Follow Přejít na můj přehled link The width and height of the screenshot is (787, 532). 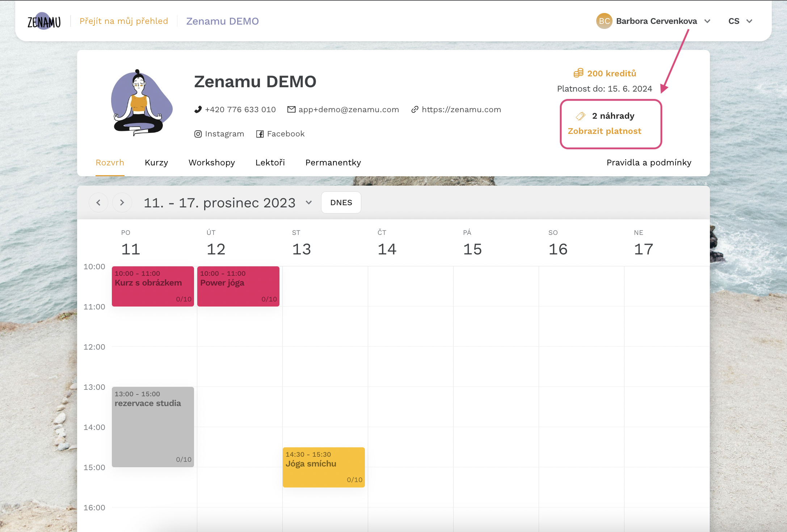124,21
